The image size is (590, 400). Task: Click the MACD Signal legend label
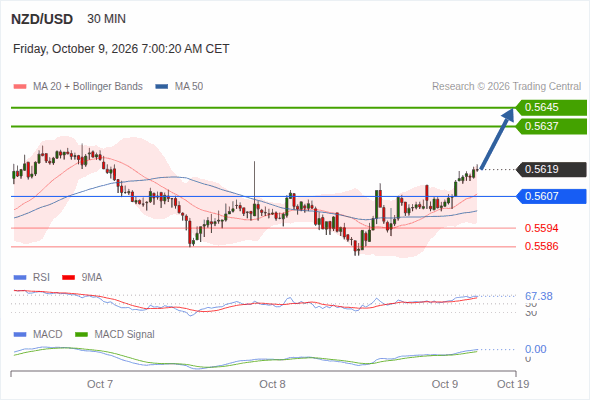point(124,335)
